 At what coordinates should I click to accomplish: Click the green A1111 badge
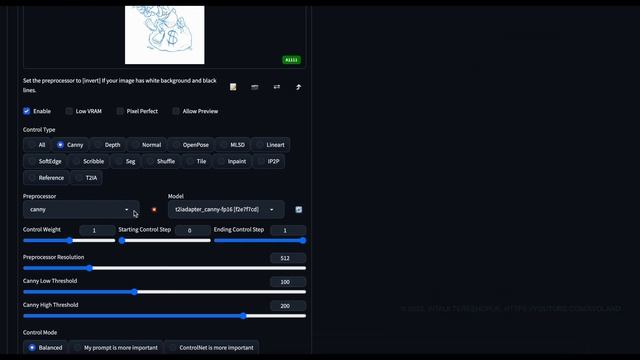tap(291, 60)
